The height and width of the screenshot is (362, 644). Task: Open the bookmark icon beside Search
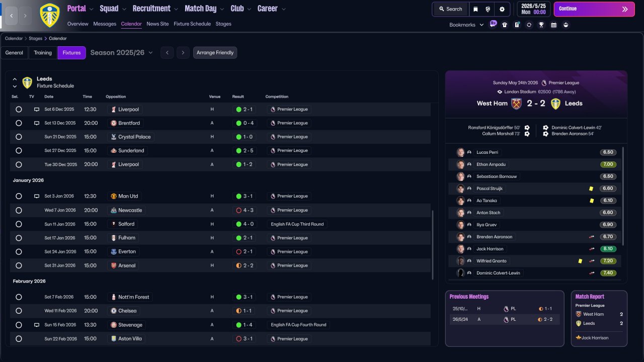point(476,9)
